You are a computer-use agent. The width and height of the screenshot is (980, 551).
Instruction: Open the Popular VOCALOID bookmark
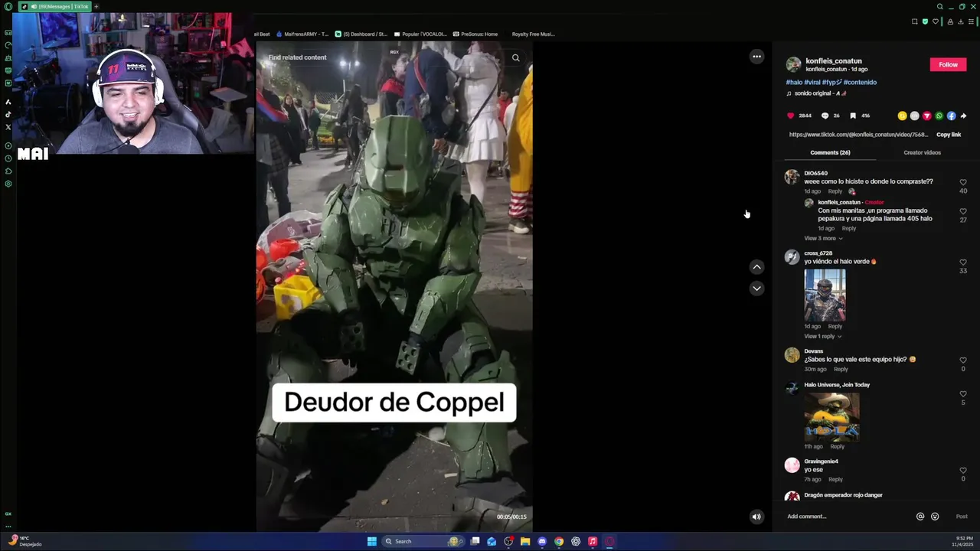[x=420, y=34]
